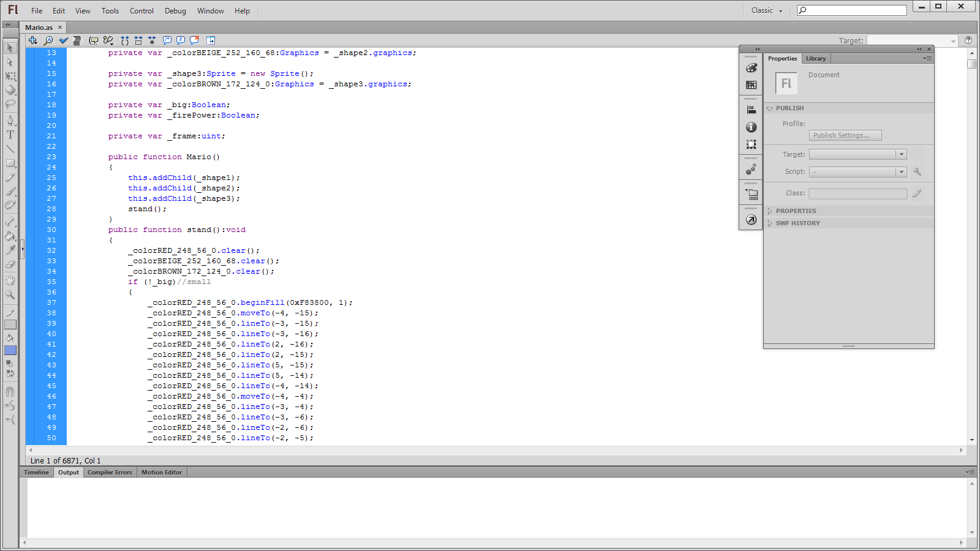Click the Publish Settings button
980x551 pixels.
tap(845, 135)
